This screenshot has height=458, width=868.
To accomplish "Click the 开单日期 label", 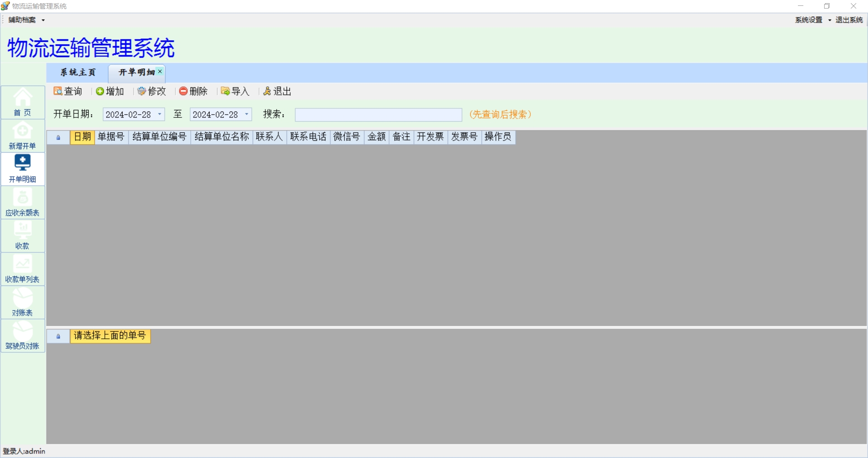I will (73, 114).
